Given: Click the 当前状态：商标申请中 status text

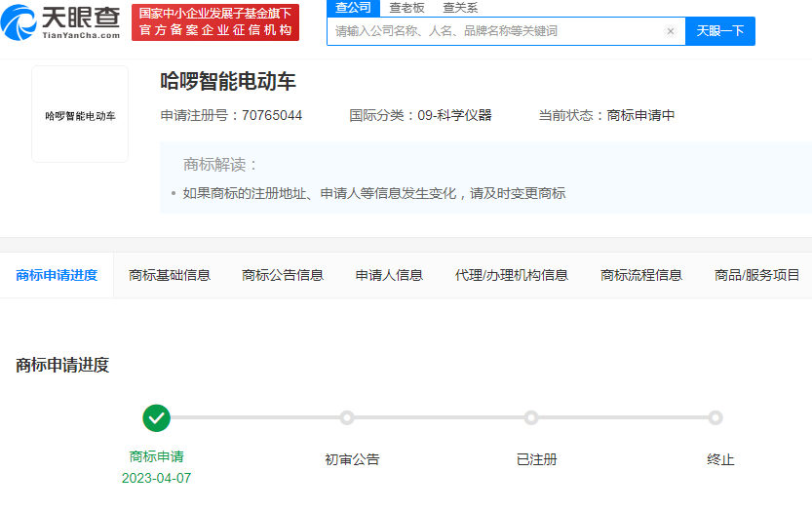Looking at the screenshot, I should point(606,115).
